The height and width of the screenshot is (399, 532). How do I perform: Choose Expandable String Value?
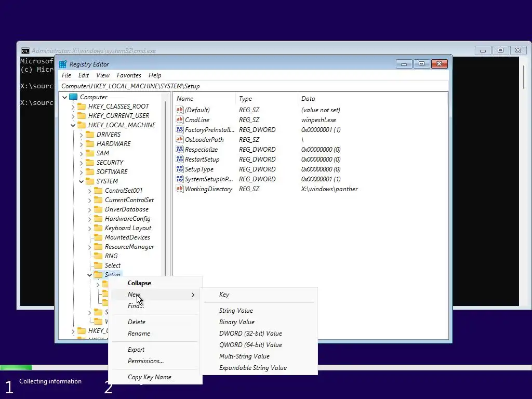click(x=259, y=368)
